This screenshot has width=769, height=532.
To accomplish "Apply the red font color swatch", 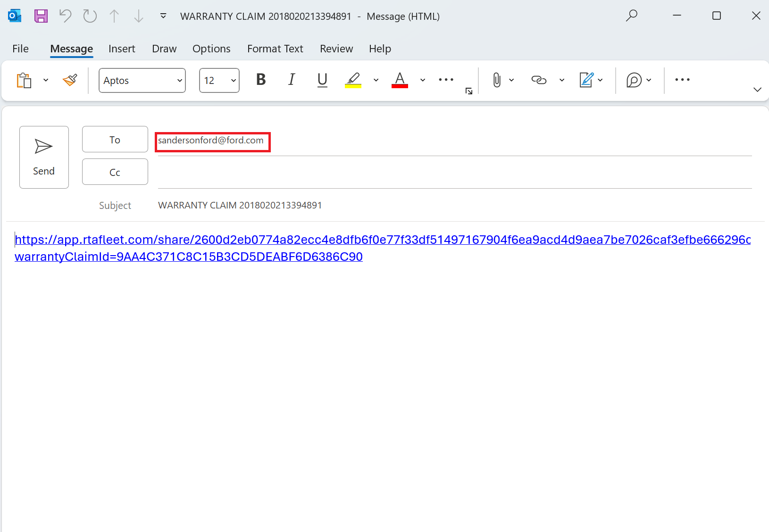I will 400,80.
